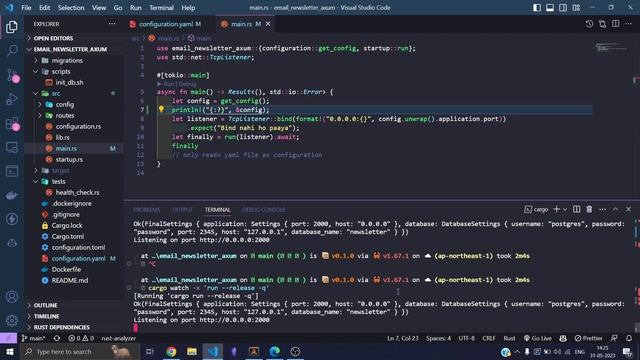Viewport: 640px width, 360px height.
Task: Open Cargo.toml in explorer
Action: (68, 236)
